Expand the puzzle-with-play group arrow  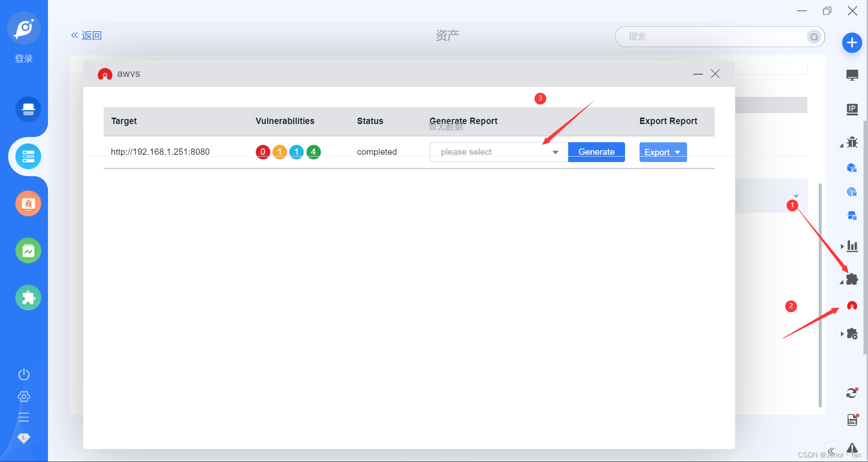pyautogui.click(x=842, y=334)
